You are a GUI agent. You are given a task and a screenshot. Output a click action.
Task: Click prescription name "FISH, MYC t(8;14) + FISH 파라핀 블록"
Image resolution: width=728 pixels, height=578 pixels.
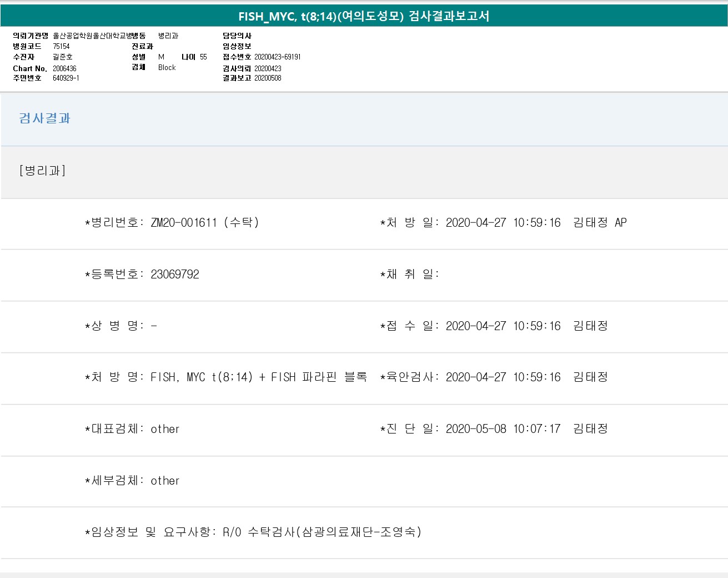[x=259, y=377]
